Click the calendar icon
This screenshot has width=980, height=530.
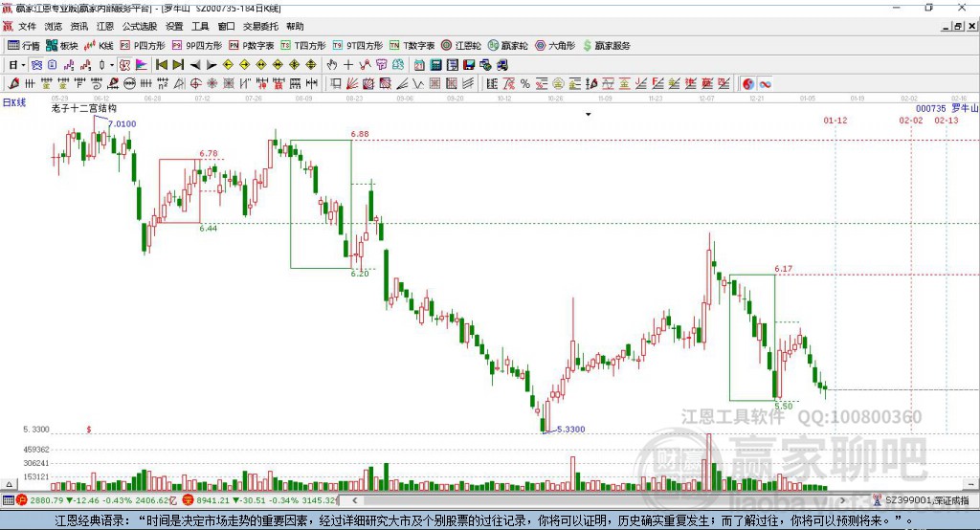point(419,65)
